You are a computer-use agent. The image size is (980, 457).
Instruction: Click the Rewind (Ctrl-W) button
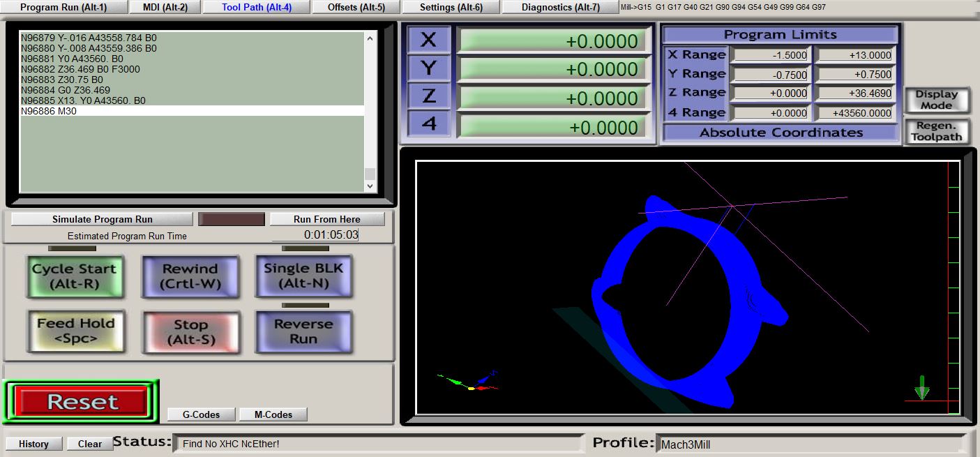click(190, 276)
